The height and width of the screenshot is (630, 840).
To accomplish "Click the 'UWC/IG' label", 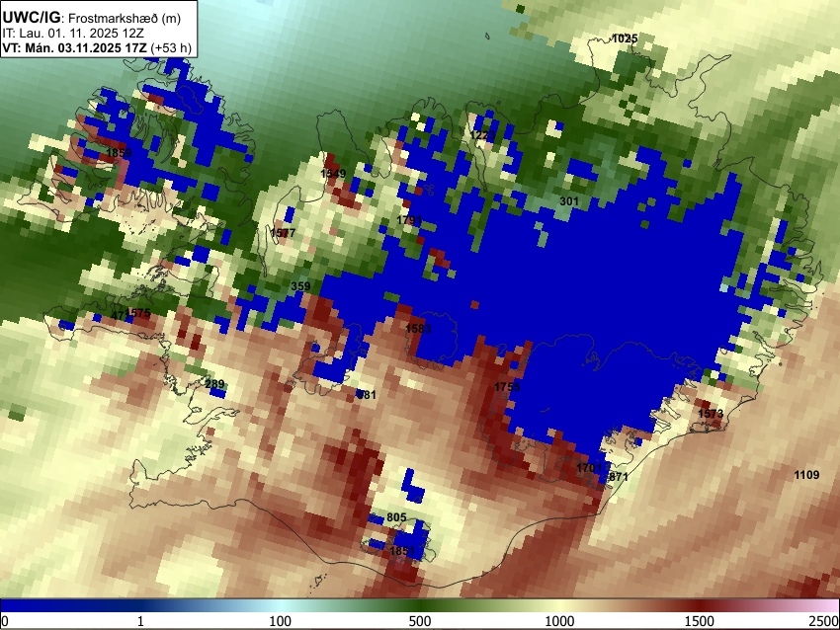I will pyautogui.click(x=31, y=18).
